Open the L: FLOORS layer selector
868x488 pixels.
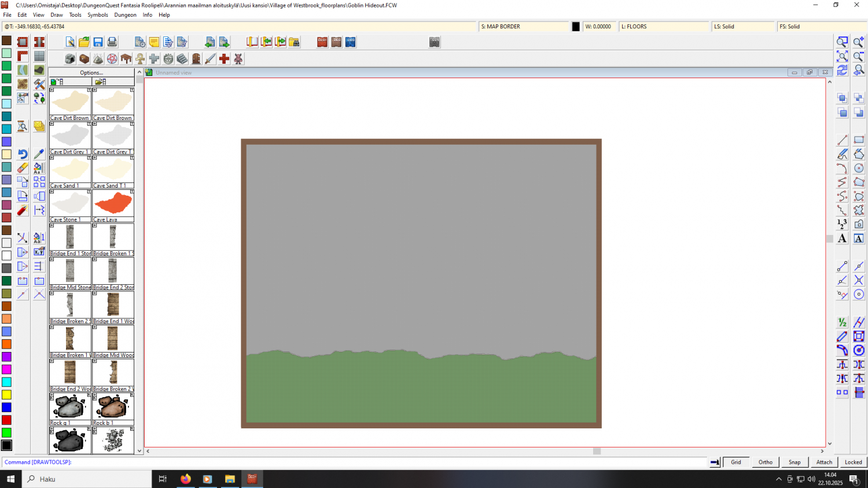click(664, 27)
